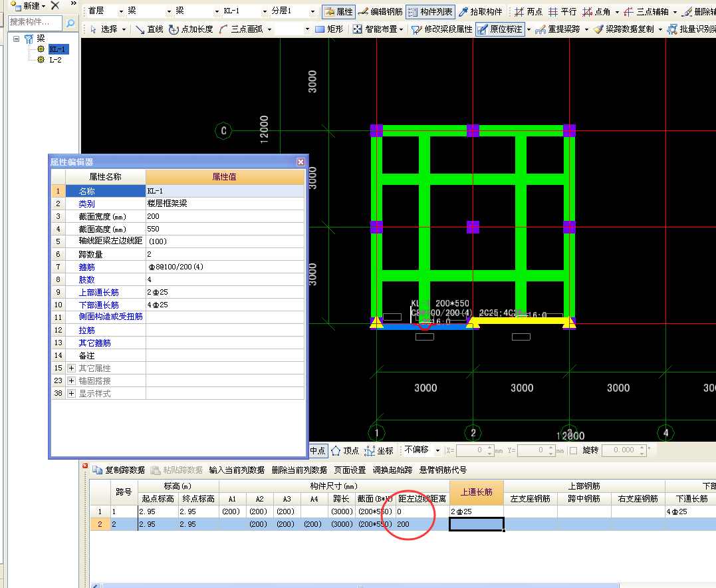The height and width of the screenshot is (588, 716).
Task: Open 页面设置 page setup
Action: click(350, 470)
